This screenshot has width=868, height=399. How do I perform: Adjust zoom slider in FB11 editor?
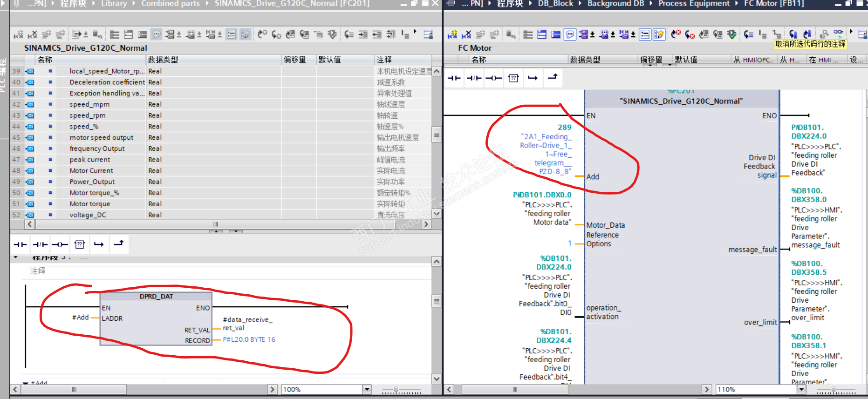point(833,389)
